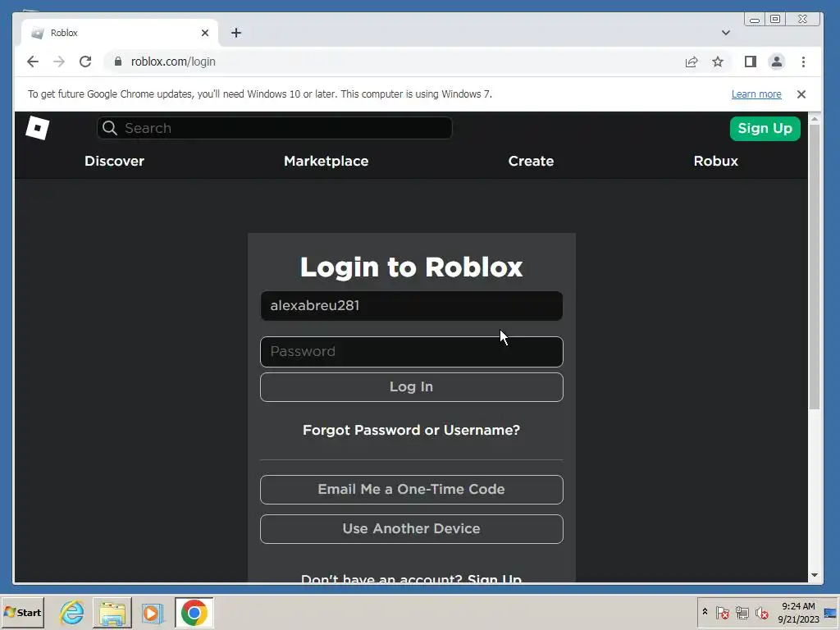
Task: Click the search magnifier icon
Action: click(x=110, y=128)
